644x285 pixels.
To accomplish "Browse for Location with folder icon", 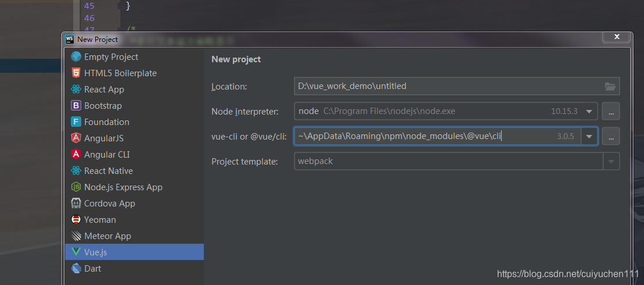I will (x=610, y=86).
